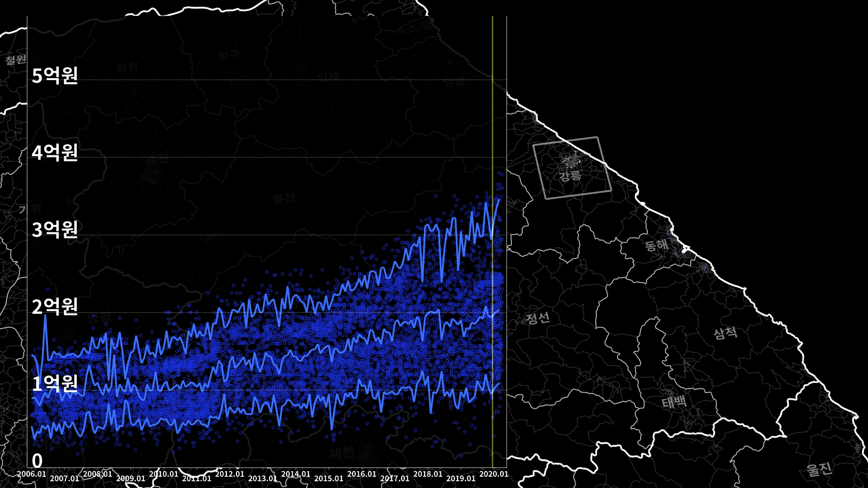Viewport: 868px width, 488px height.
Task: Click the 2억원 y-axis label
Action: click(55, 307)
